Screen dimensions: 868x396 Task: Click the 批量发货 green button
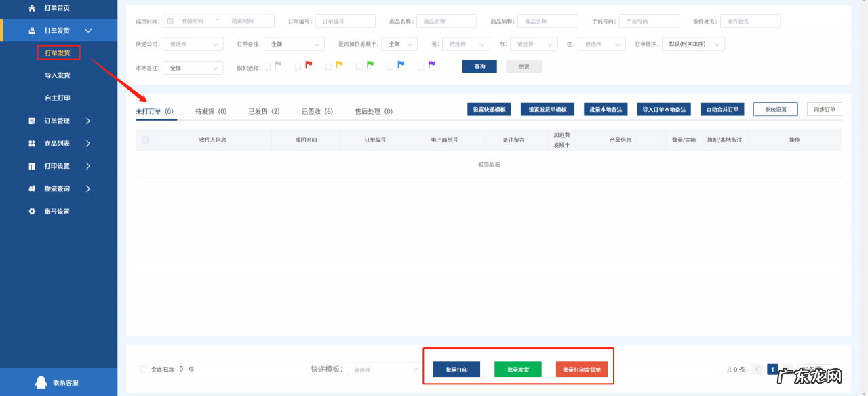(517, 369)
